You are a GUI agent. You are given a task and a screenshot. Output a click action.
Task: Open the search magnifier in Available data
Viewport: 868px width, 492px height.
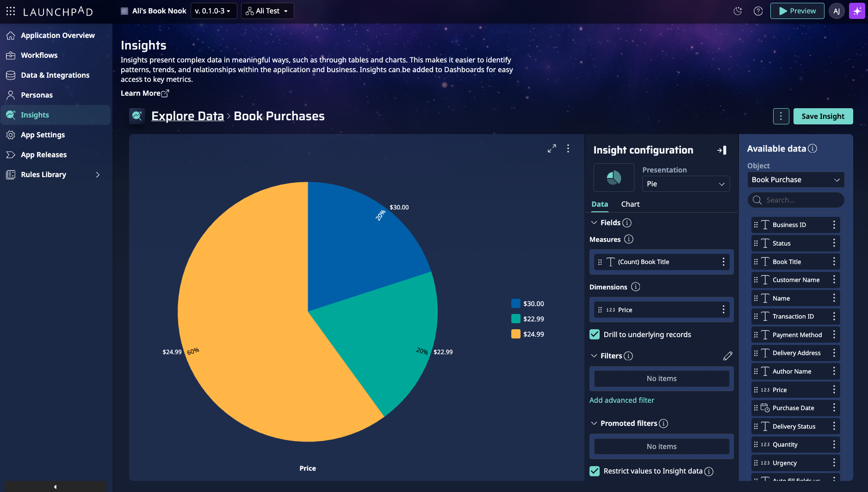tap(757, 200)
